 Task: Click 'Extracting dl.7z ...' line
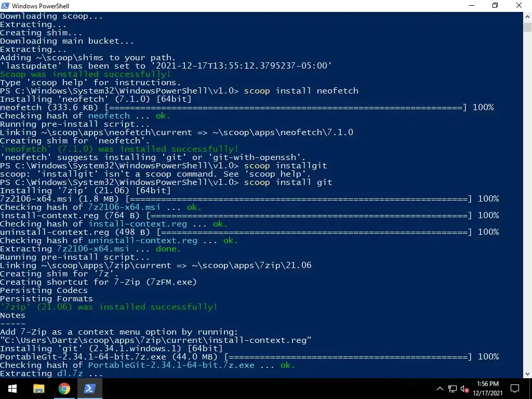pyautogui.click(x=51, y=374)
